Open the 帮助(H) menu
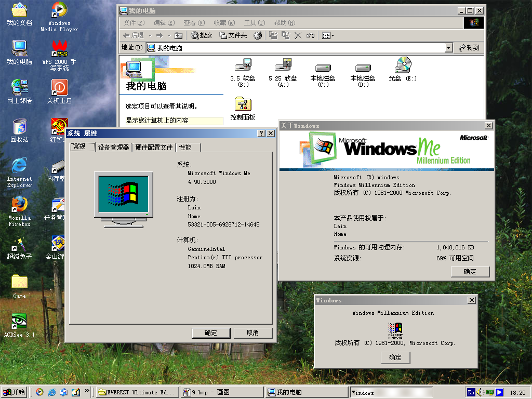532x399 pixels. [285, 23]
